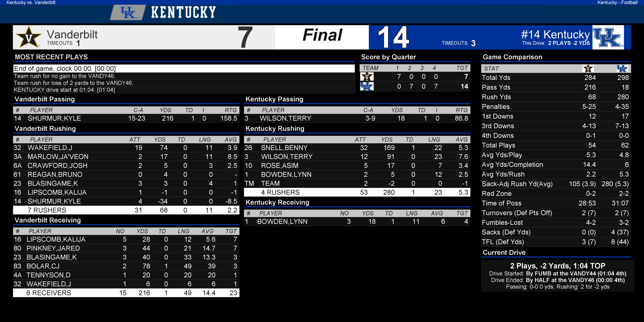Click Benny Snell's rushing row
Screen dimensions: 644x322
(x=357, y=148)
